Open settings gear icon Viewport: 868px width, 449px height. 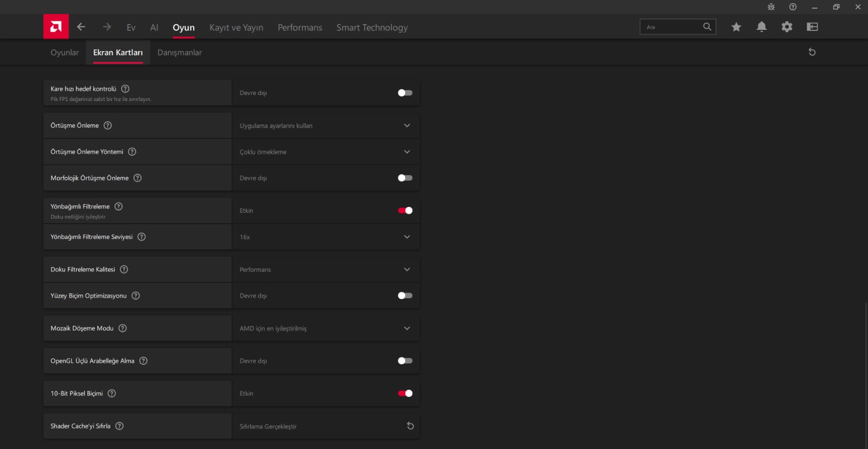pos(787,27)
